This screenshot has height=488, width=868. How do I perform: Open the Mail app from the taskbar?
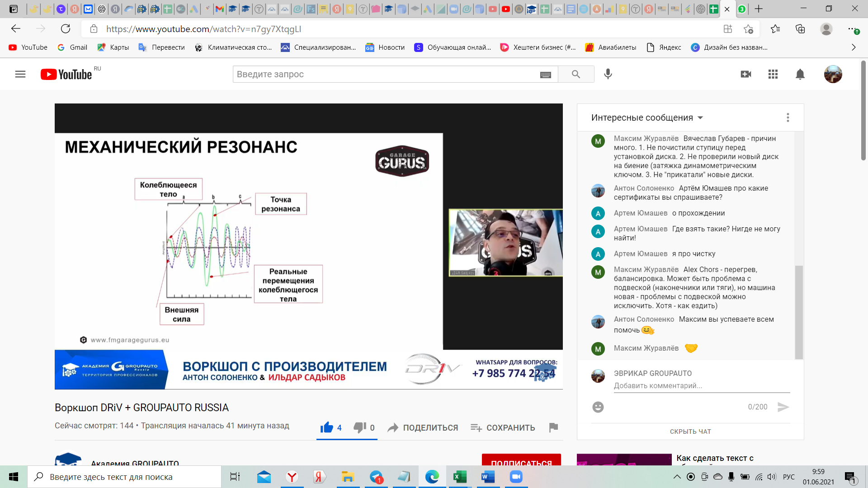point(264,477)
